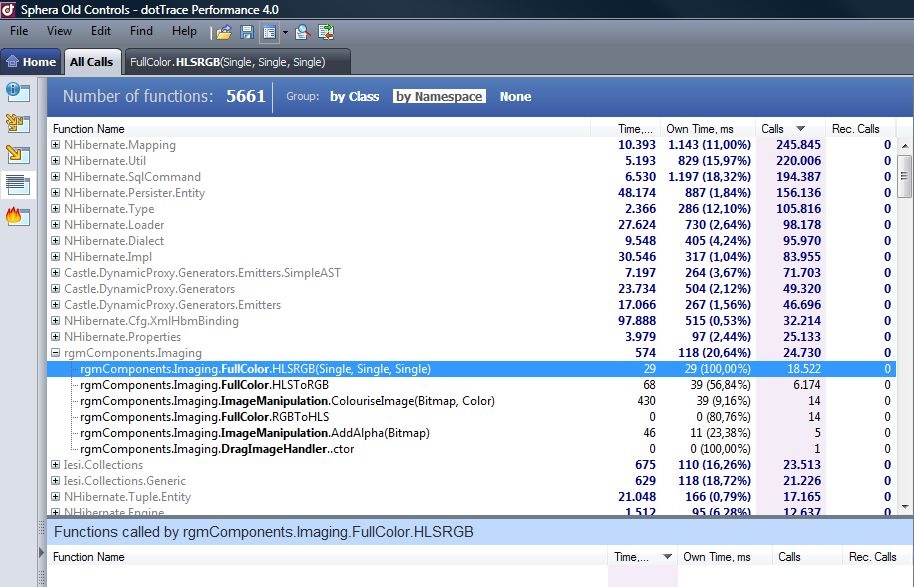Expand the NHibernate.Mapping node
The width and height of the screenshot is (914, 587).
(x=55, y=145)
